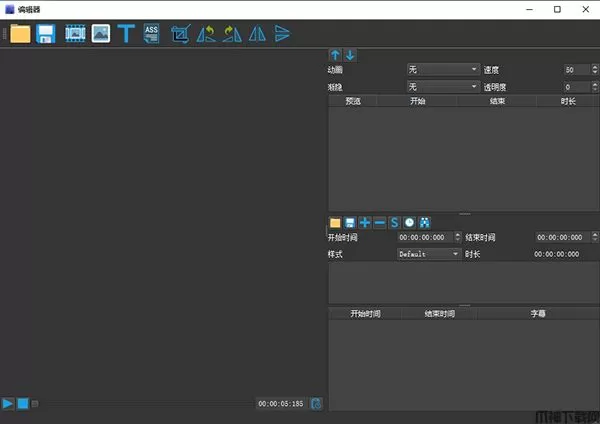Click the flip vertical icon
The width and height of the screenshot is (600, 424).
coord(282,34)
